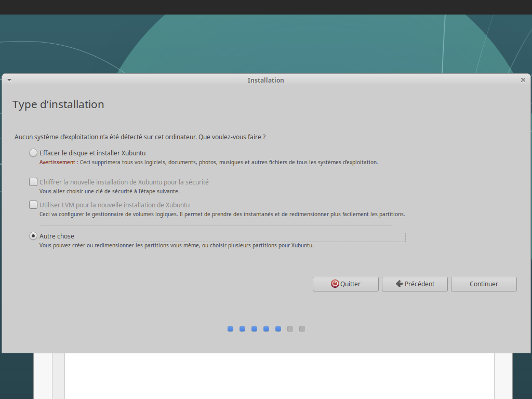Click the first blue progress dot

click(230, 329)
